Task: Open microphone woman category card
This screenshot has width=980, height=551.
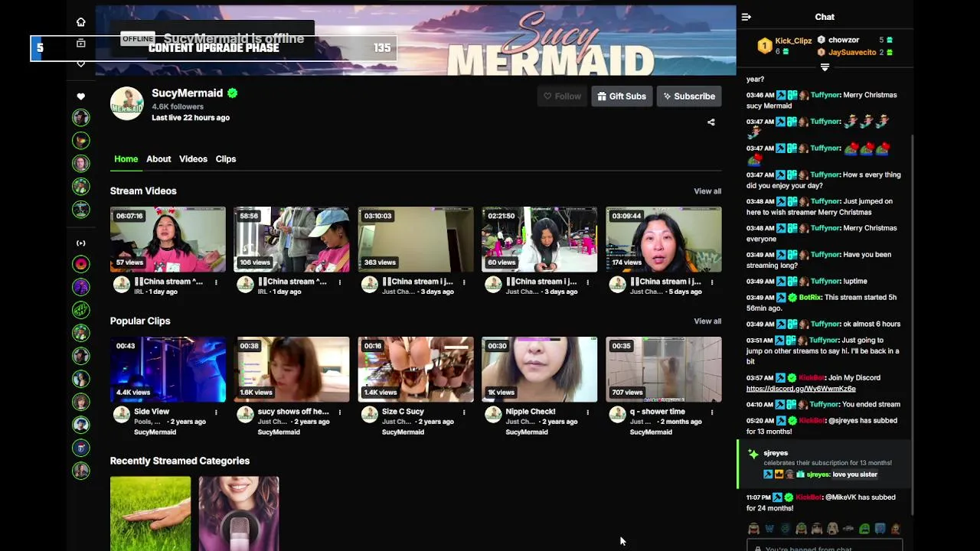Action: [x=239, y=514]
